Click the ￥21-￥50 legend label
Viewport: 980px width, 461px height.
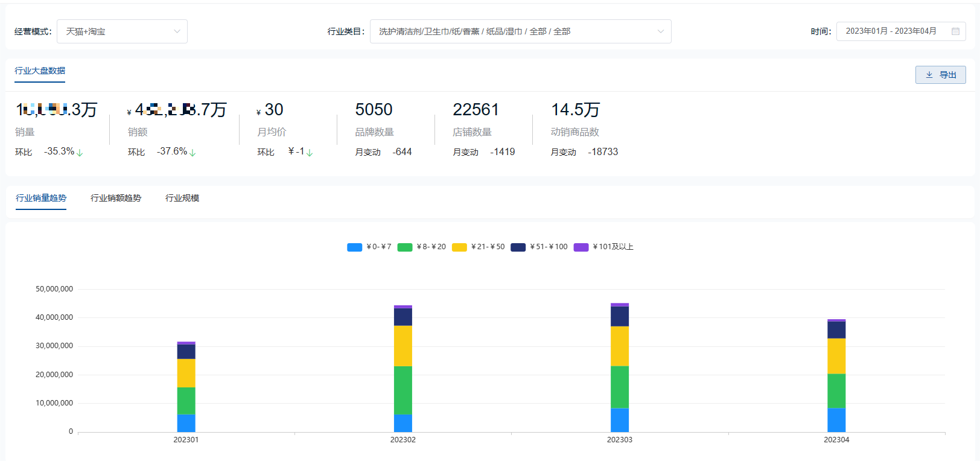point(488,247)
